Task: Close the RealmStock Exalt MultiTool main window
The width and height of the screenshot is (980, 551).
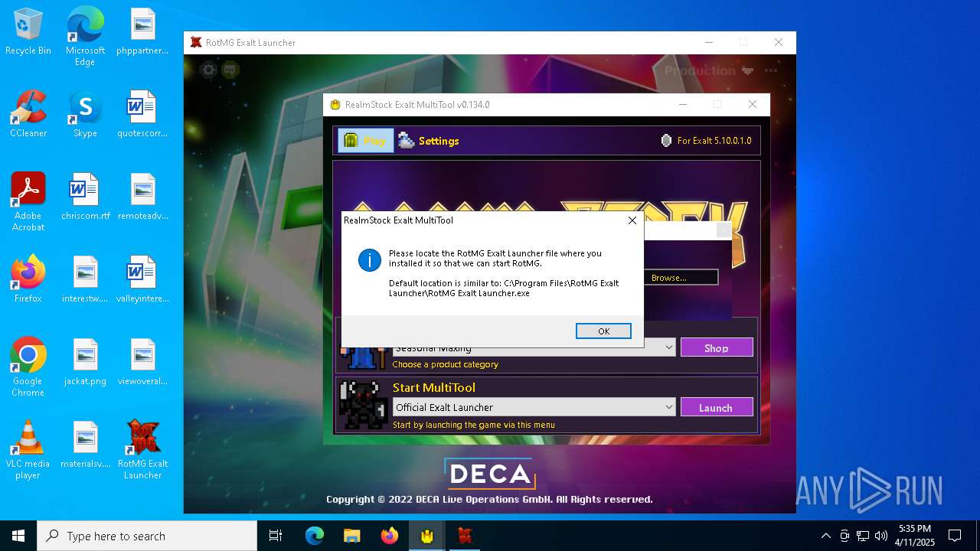Action: [x=753, y=104]
